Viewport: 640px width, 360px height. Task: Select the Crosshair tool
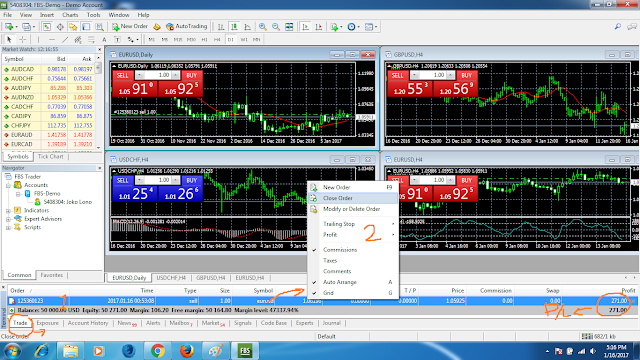[x=22, y=40]
